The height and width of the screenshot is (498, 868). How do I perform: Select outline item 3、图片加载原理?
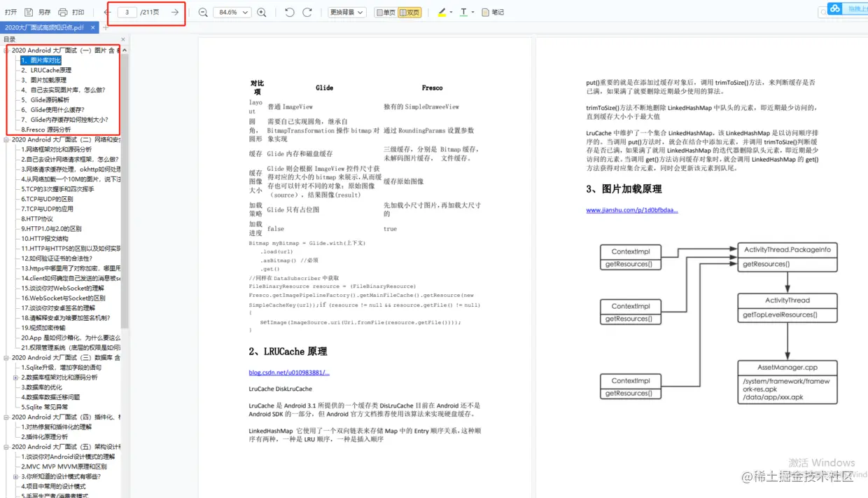click(x=43, y=80)
